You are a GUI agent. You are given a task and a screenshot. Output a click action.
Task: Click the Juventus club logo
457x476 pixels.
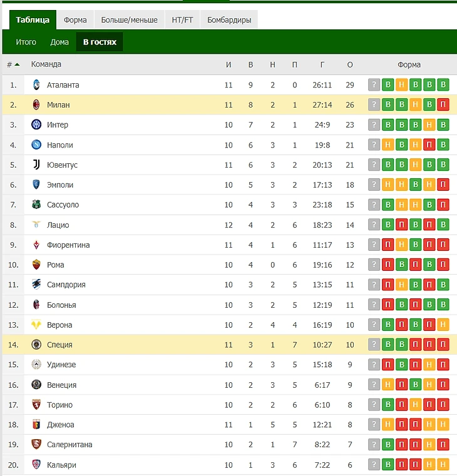point(36,165)
